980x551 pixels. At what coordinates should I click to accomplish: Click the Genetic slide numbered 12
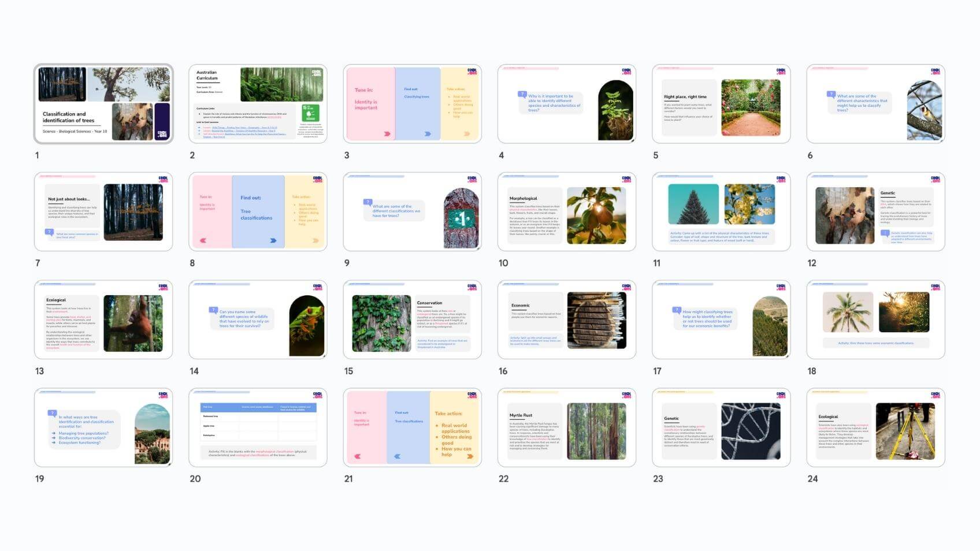pos(875,212)
